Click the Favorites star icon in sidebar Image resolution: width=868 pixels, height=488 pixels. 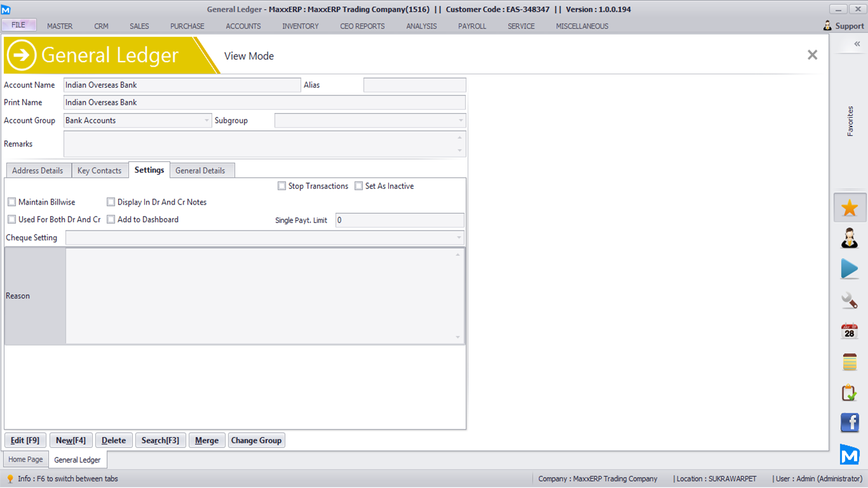(x=850, y=208)
